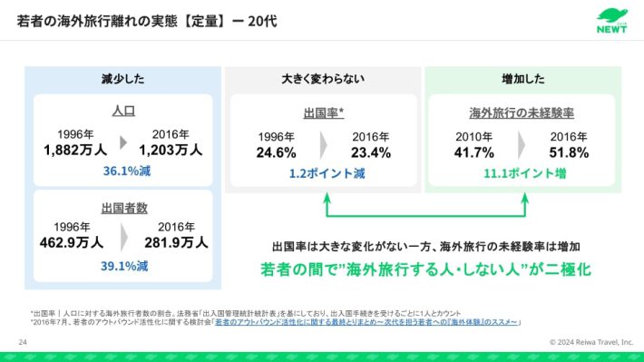Click the value 462.9万人
This screenshot has width=644, height=362.
click(x=72, y=242)
